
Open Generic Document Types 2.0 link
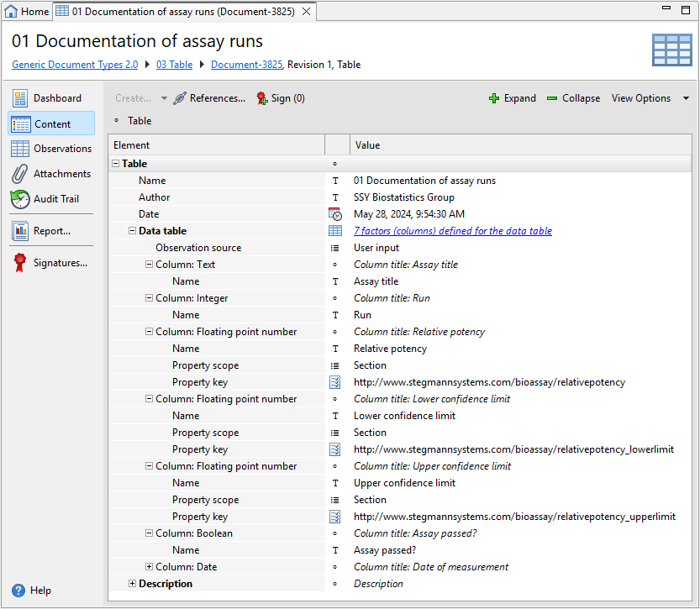point(75,65)
